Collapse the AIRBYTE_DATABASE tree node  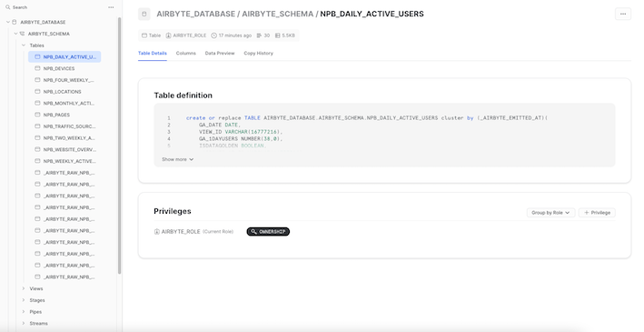pos(8,22)
